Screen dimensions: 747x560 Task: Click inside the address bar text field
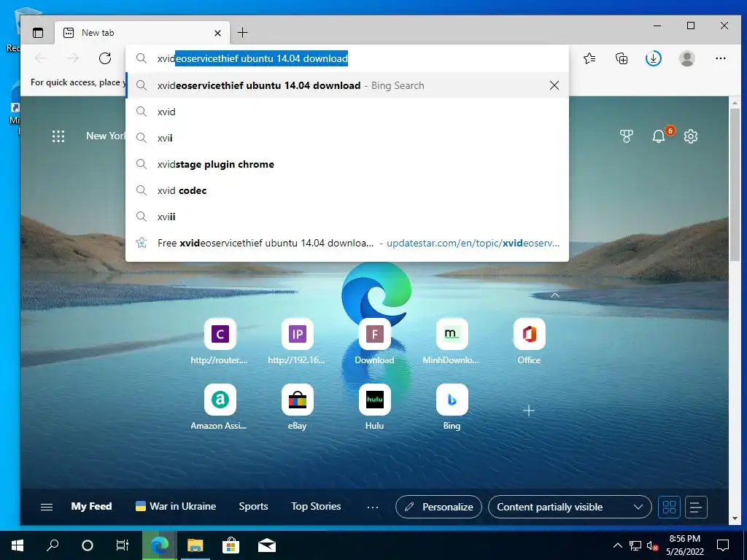[x=347, y=58]
